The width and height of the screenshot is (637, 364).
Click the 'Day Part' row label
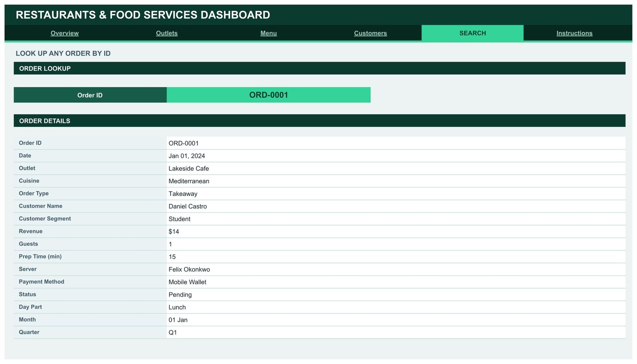coord(30,307)
